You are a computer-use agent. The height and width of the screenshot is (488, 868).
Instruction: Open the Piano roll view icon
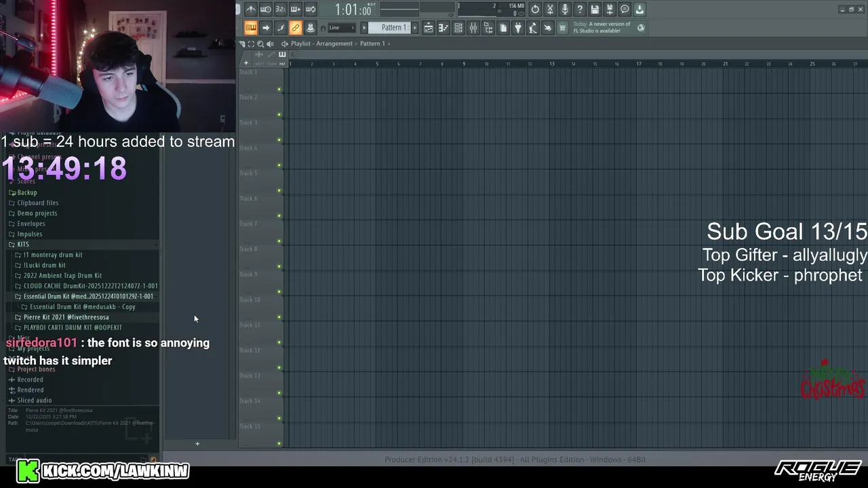coord(443,28)
